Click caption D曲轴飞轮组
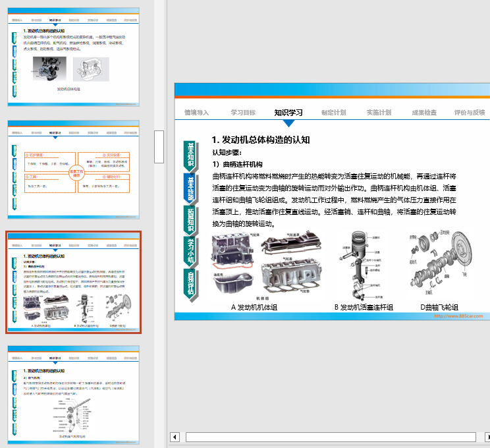The image size is (490, 448). [439, 307]
